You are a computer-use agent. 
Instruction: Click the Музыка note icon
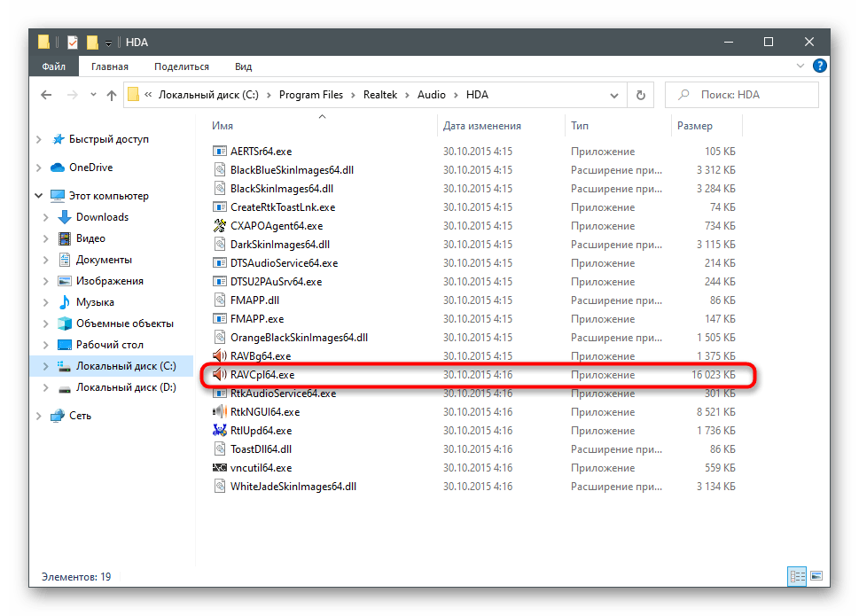(x=65, y=302)
